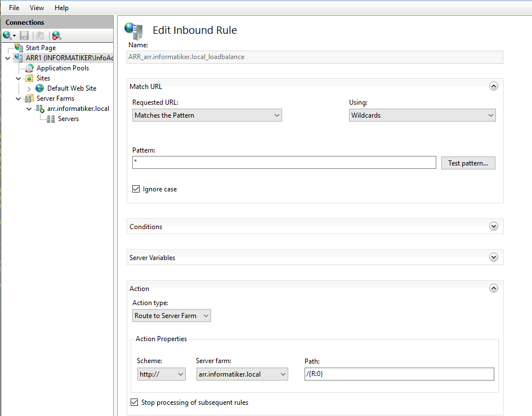Viewport: 532px width, 416px height.
Task: Select ARR1 (INFORMATIKER\InfoAd label
Action: point(70,57)
